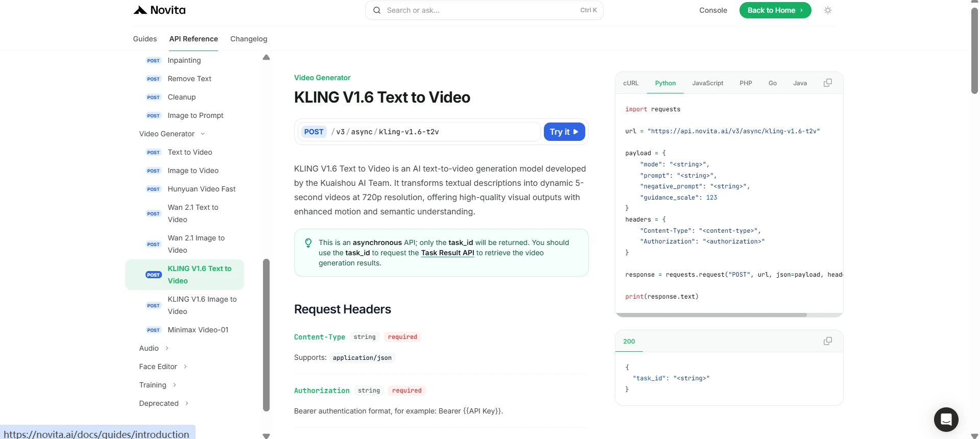Click the Try it button

[x=564, y=132]
